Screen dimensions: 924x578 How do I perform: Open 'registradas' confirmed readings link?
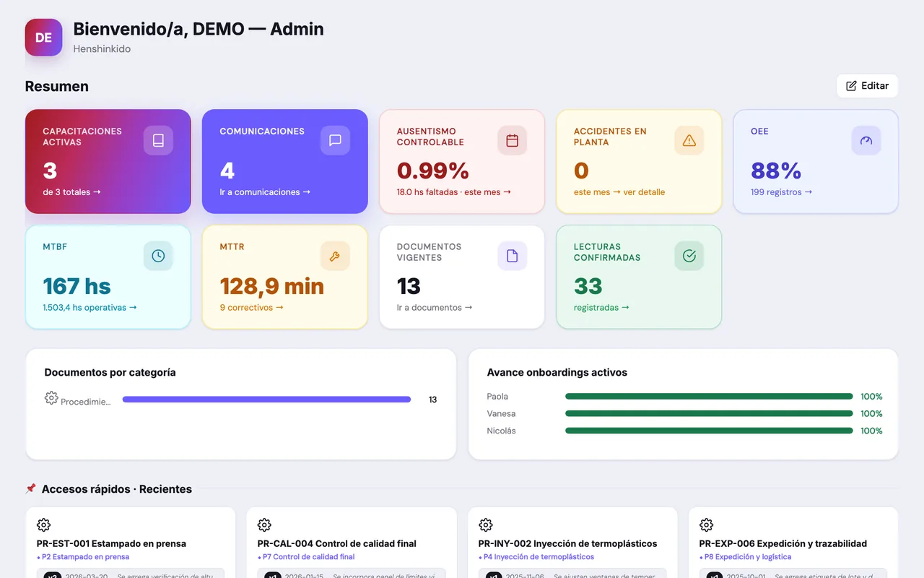tap(601, 308)
